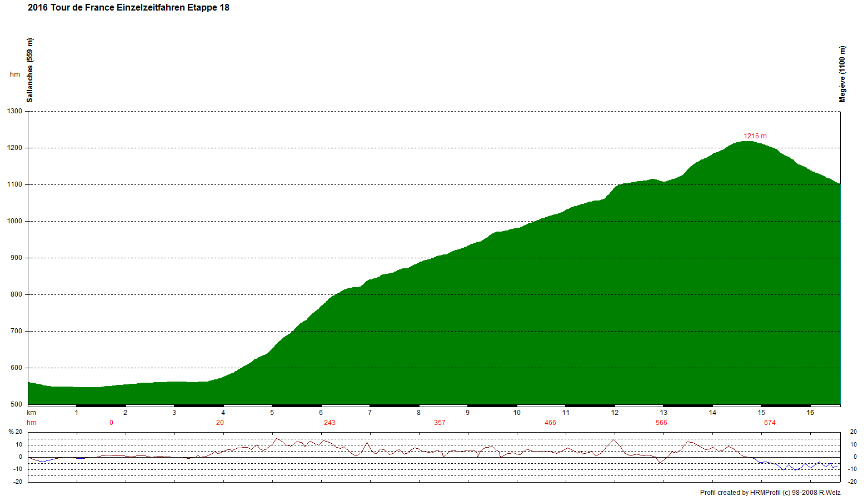868x496 pixels.
Task: Select kilometer 2 on the distance axis
Action: pyautogui.click(x=126, y=413)
